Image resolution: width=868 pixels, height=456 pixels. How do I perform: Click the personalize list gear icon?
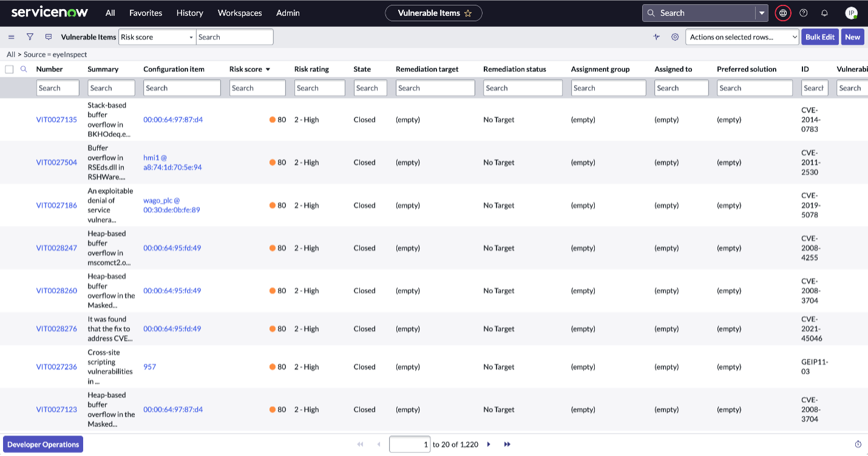click(675, 37)
